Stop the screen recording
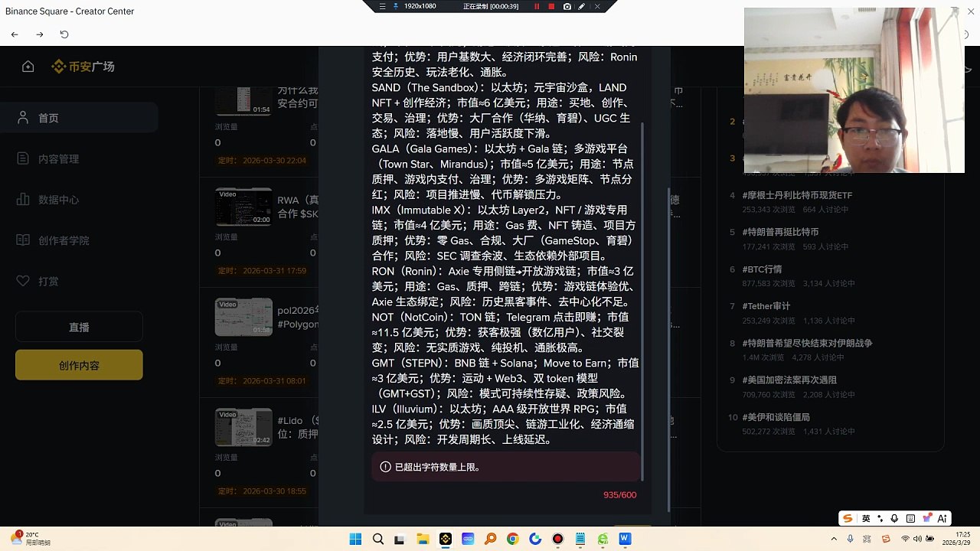The image size is (980, 551). click(x=551, y=6)
